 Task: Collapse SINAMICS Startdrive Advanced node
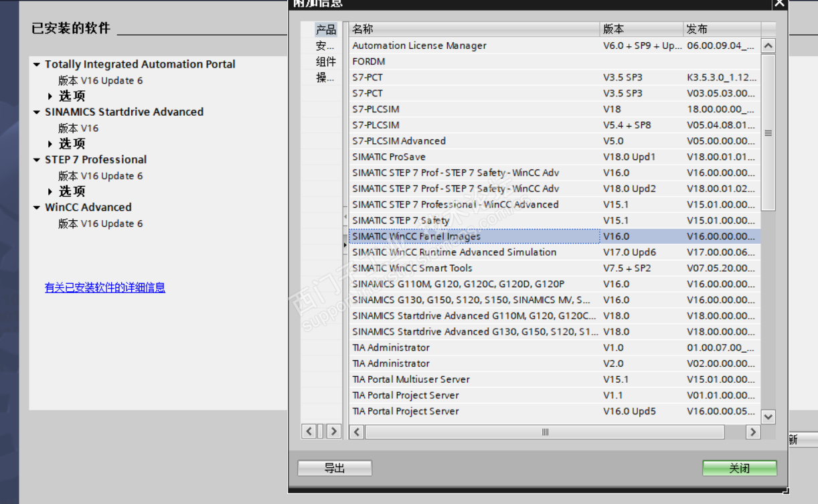click(x=37, y=112)
